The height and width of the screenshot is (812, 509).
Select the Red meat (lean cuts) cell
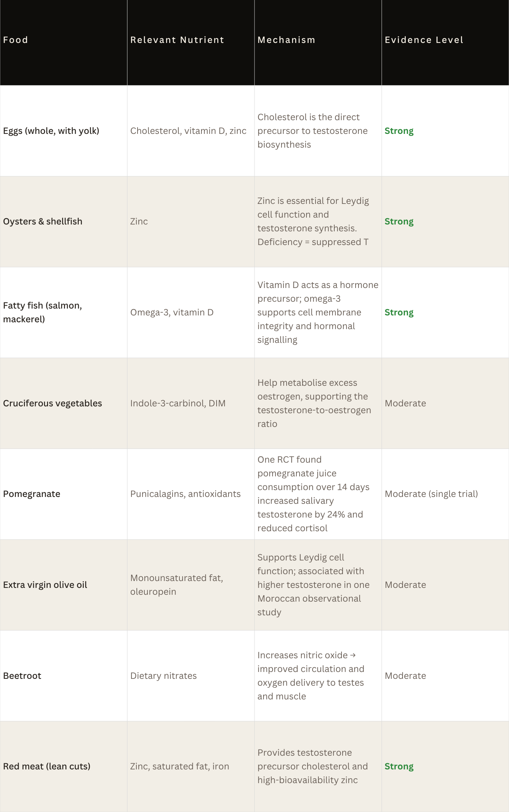point(64,767)
